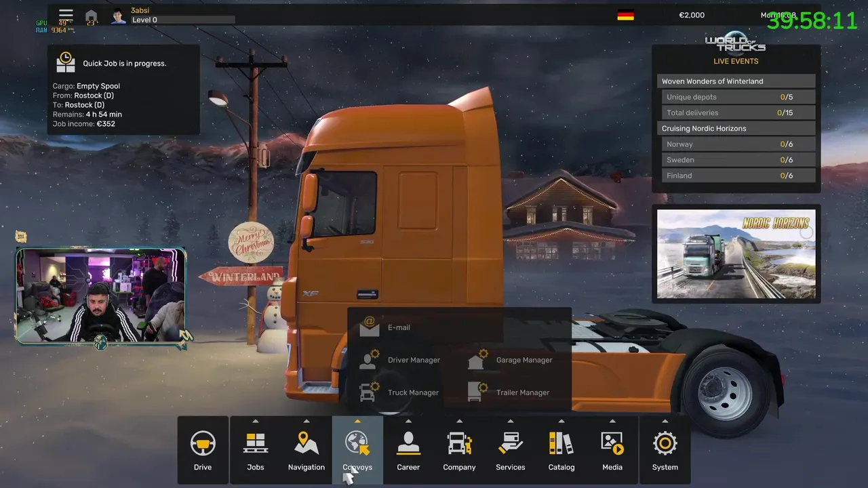The height and width of the screenshot is (488, 868).
Task: Open the 3absi player profile avatar
Action: click(x=119, y=16)
